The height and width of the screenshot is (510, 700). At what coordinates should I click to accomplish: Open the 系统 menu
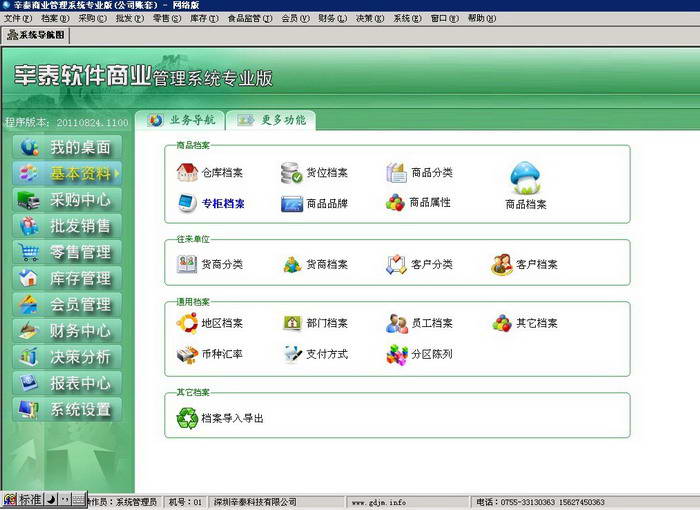pos(407,18)
